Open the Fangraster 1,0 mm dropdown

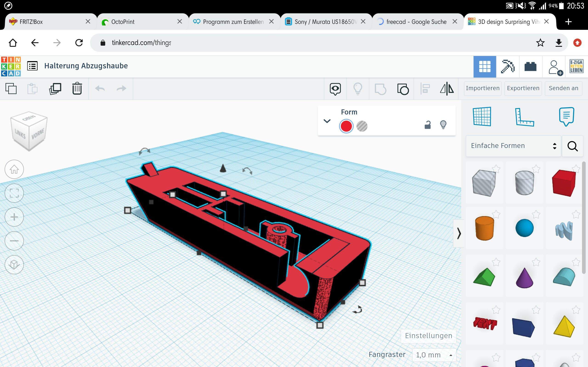tap(434, 355)
